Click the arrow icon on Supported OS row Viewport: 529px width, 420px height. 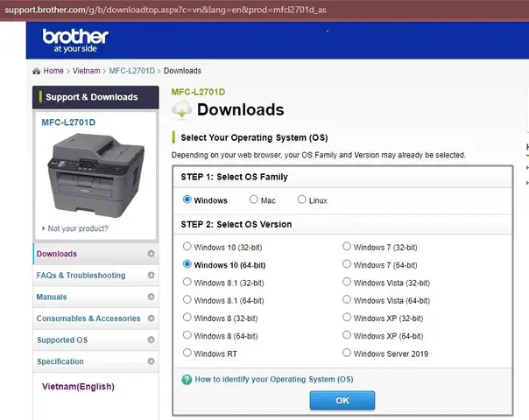151,339
